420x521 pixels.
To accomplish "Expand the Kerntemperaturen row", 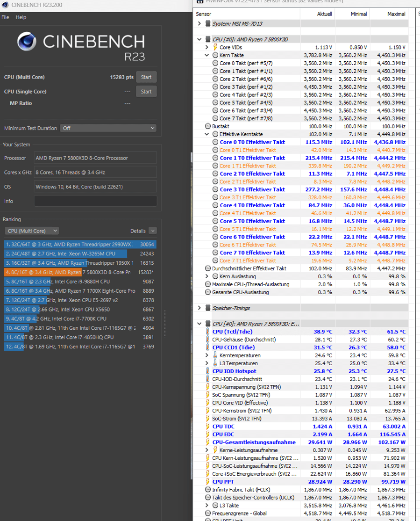I will click(206, 355).
